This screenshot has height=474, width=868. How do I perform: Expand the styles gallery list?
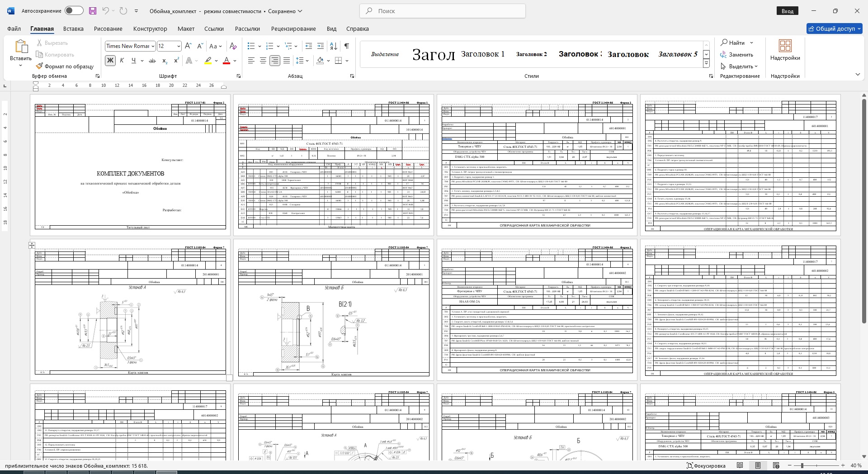(706, 64)
